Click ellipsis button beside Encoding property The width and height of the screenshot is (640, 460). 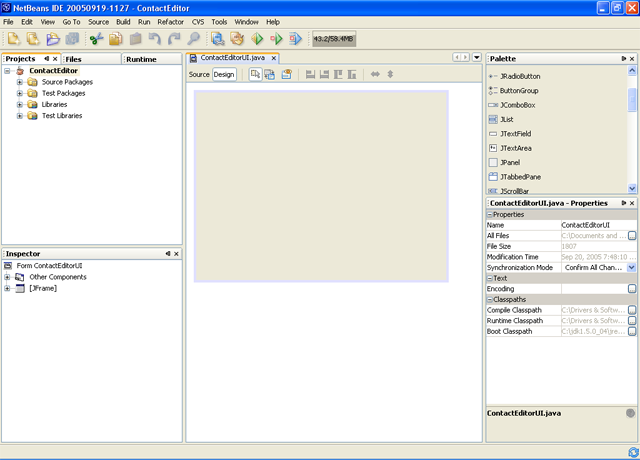click(631, 289)
